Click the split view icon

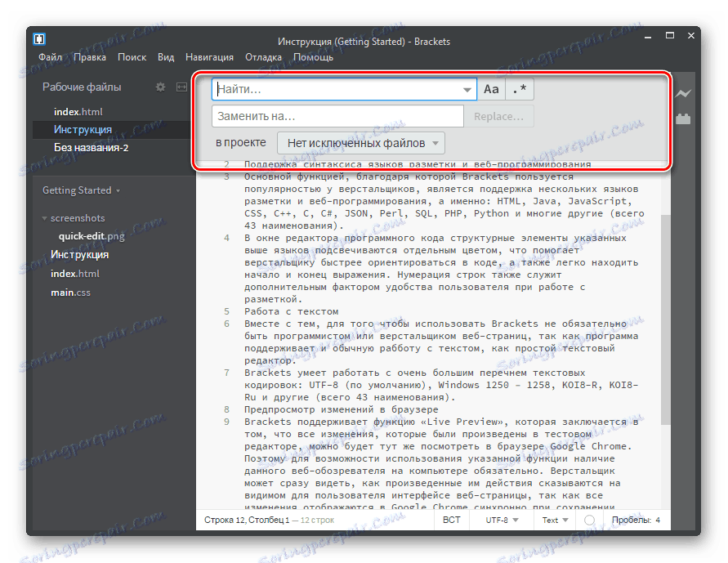click(x=181, y=87)
